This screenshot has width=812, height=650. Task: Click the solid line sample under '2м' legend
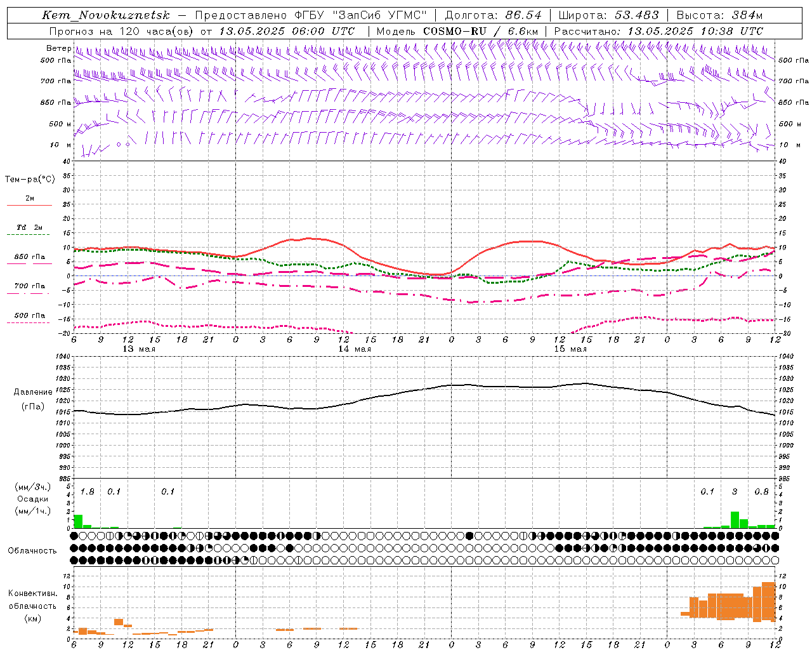pos(29,206)
